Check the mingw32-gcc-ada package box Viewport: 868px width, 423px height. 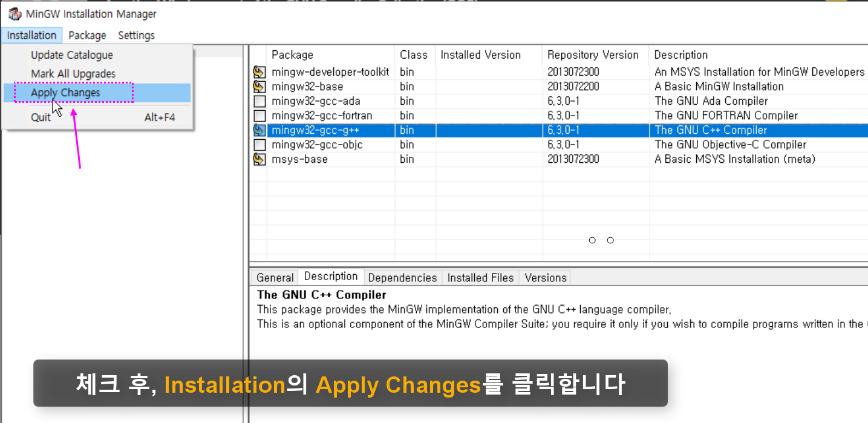pos(259,101)
